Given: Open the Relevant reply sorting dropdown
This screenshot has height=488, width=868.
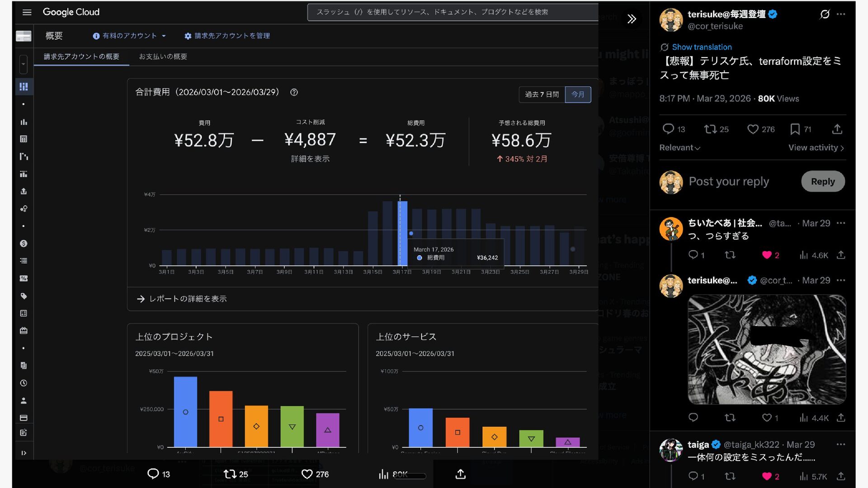Looking at the screenshot, I should (679, 148).
